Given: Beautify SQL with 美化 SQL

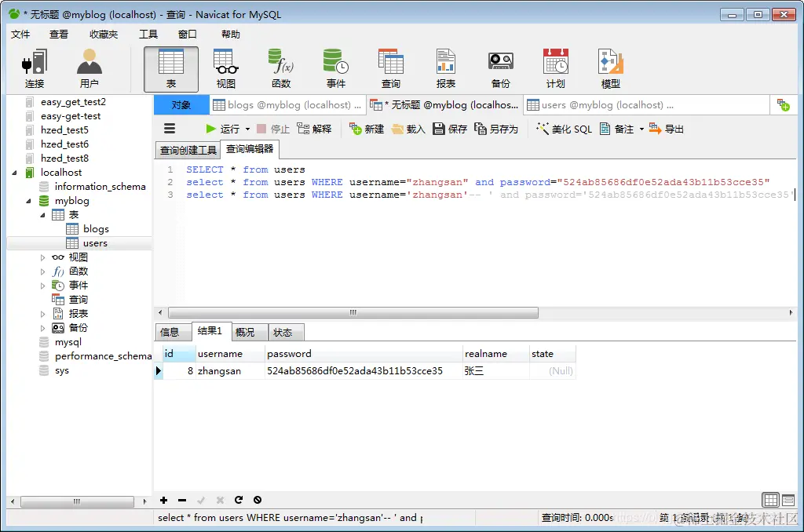Looking at the screenshot, I should tap(564, 129).
